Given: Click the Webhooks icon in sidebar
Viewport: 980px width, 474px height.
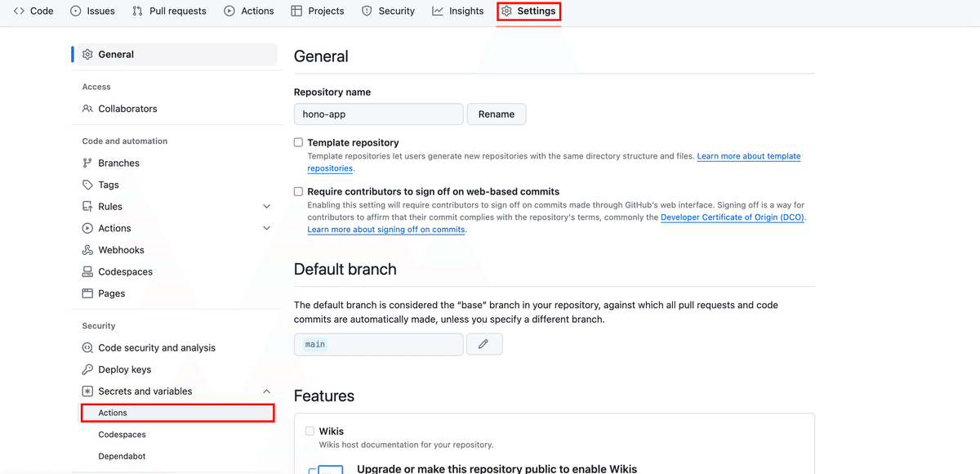Looking at the screenshot, I should pos(87,250).
